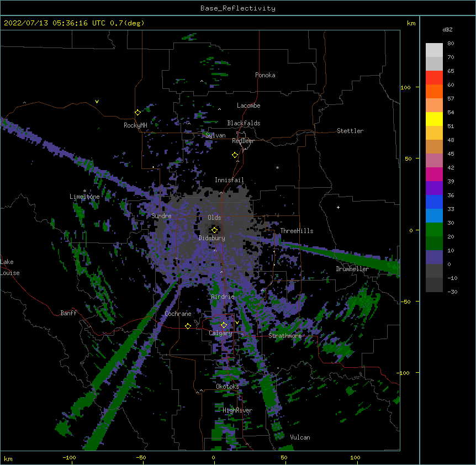Click the Didsbury city label
This screenshot has width=476, height=465.
pos(212,238)
